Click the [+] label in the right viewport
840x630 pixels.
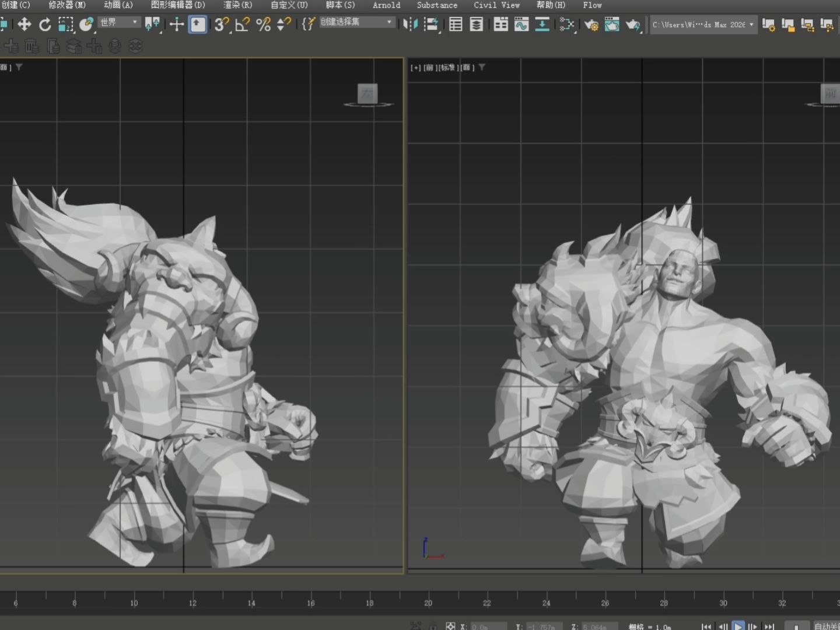[415, 68]
